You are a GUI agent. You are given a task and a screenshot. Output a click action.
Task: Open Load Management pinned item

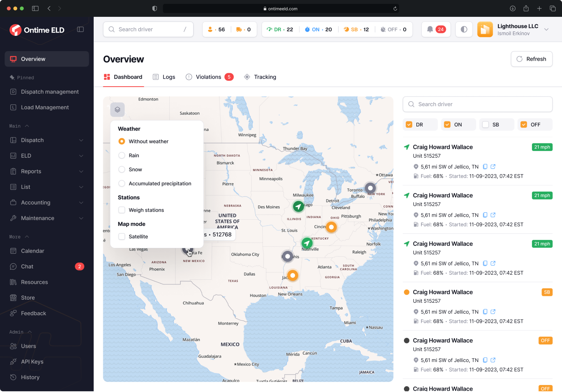tap(47, 107)
